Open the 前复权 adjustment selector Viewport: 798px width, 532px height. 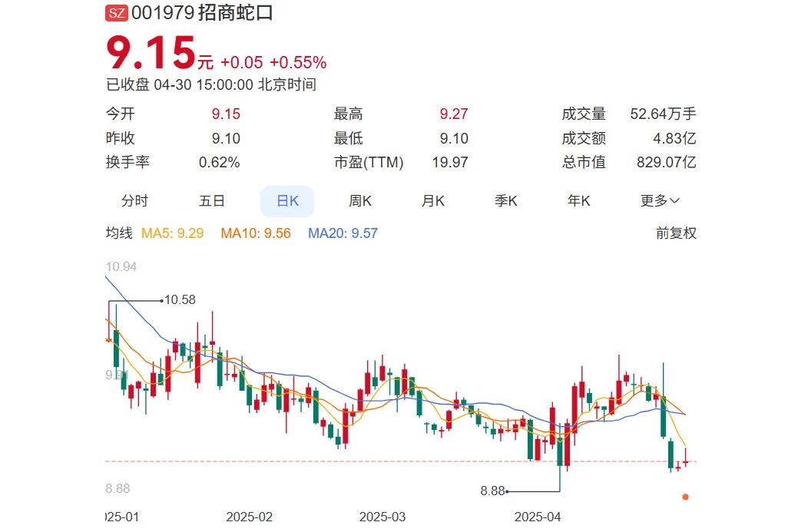pos(676,233)
